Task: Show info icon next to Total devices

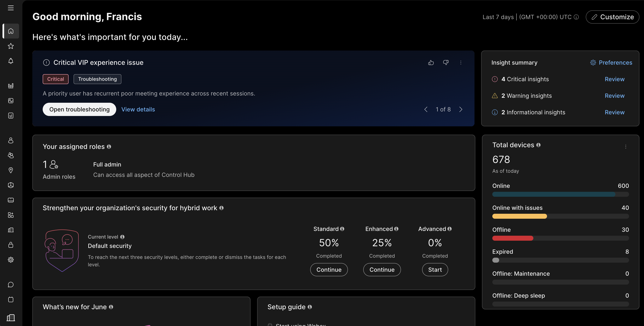Action: click(539, 145)
